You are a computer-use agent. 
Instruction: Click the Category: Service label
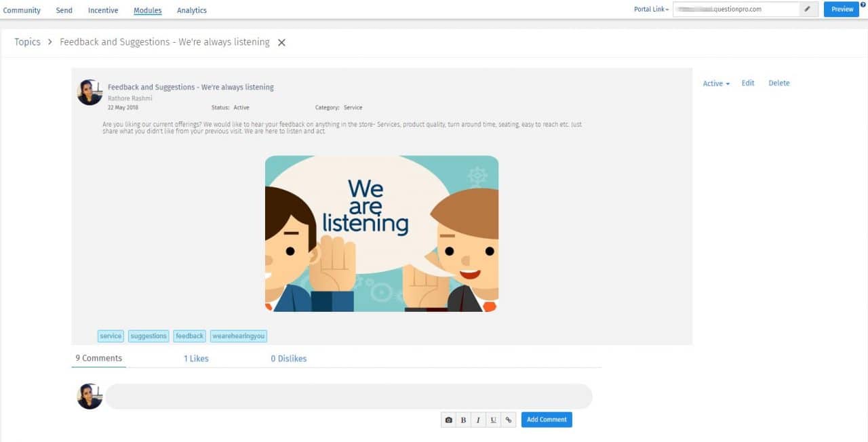pyautogui.click(x=338, y=108)
